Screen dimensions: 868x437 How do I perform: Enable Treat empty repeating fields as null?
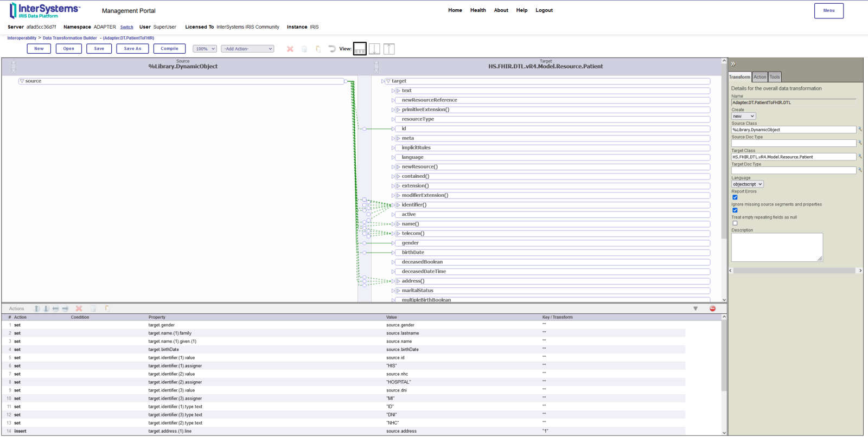click(735, 223)
